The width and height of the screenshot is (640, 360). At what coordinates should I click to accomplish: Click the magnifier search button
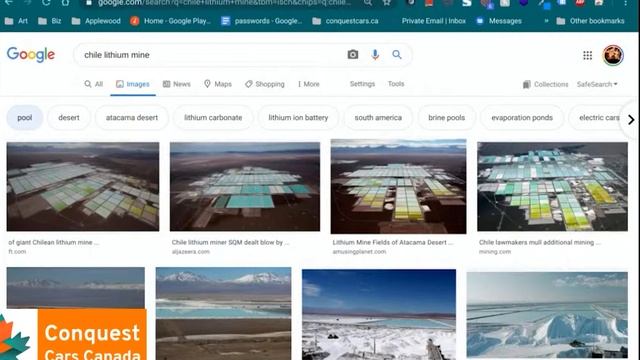click(x=397, y=54)
